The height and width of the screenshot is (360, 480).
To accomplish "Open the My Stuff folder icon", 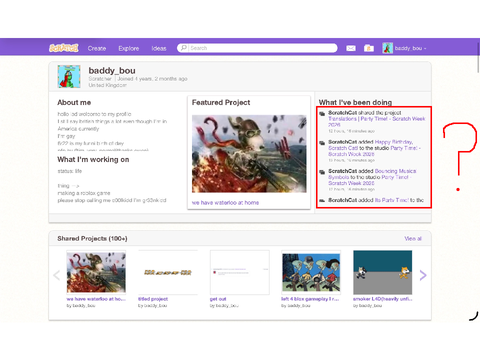I will (x=369, y=48).
